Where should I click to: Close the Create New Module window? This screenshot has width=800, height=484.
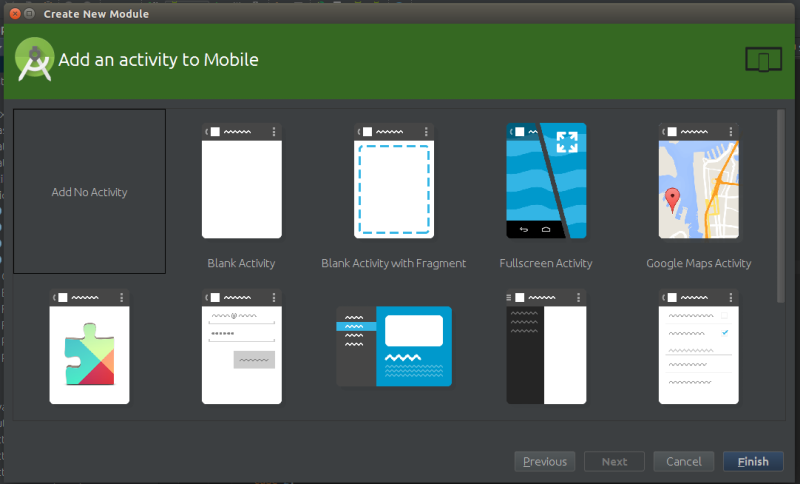click(x=14, y=15)
